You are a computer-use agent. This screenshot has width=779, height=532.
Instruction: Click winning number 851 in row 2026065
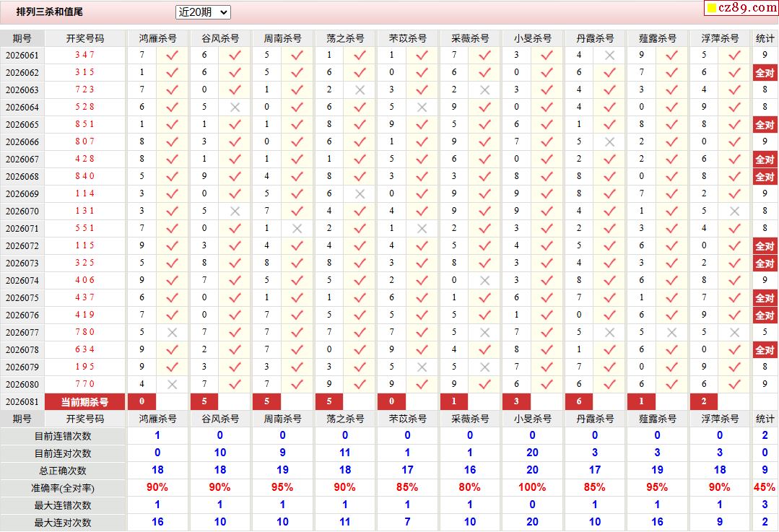(85, 124)
